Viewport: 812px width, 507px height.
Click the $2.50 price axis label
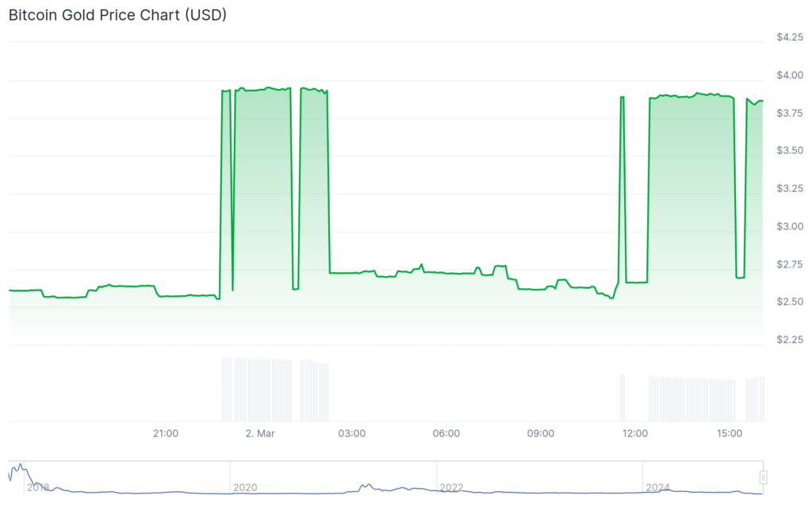click(x=790, y=302)
